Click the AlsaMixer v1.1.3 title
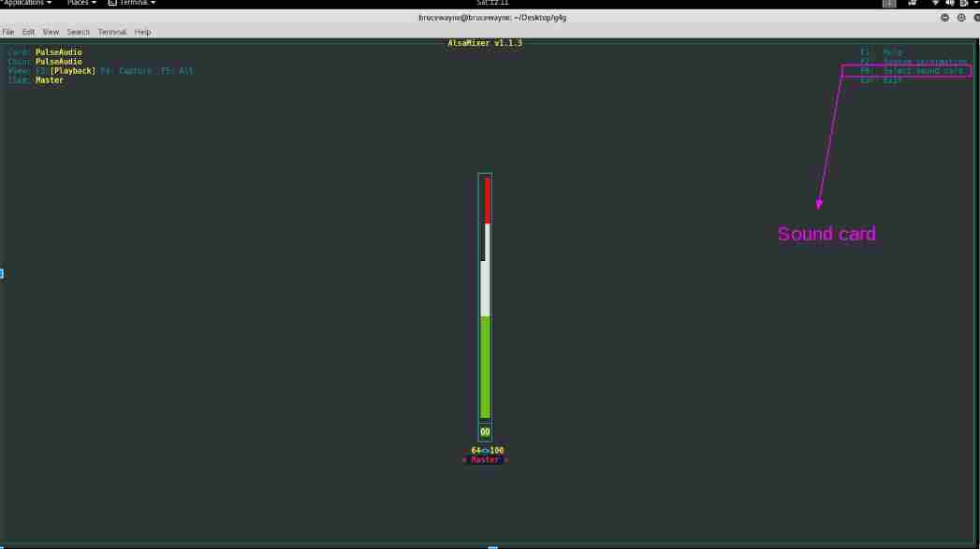This screenshot has height=549, width=980. (485, 43)
